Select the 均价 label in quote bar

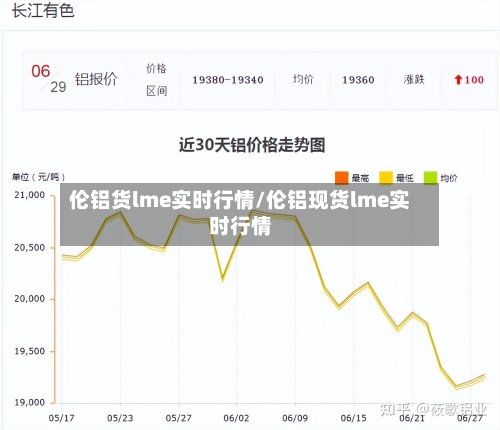(303, 79)
